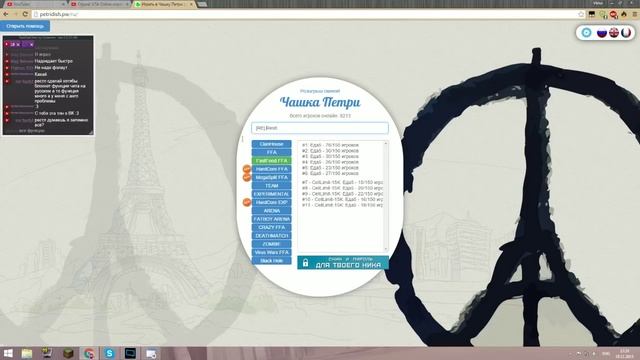Screen dimensions: 640x360
Task: Select the HardCore EXP mode
Action: (271, 202)
